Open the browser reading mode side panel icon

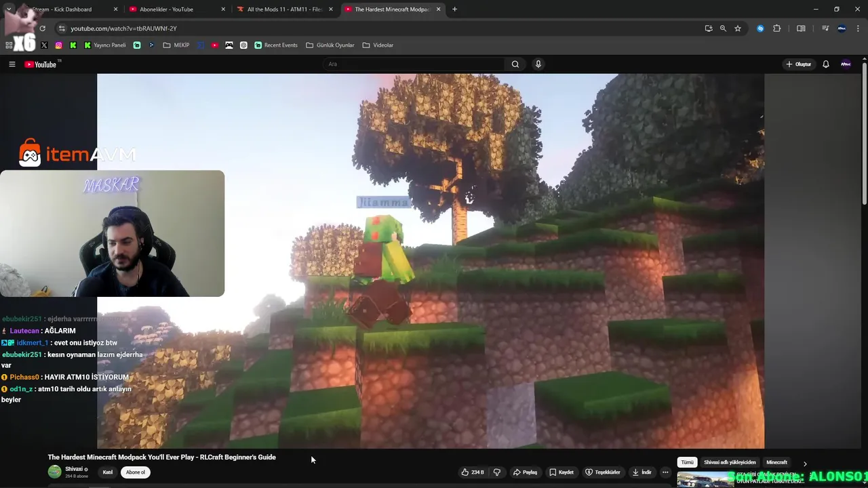pos(801,28)
